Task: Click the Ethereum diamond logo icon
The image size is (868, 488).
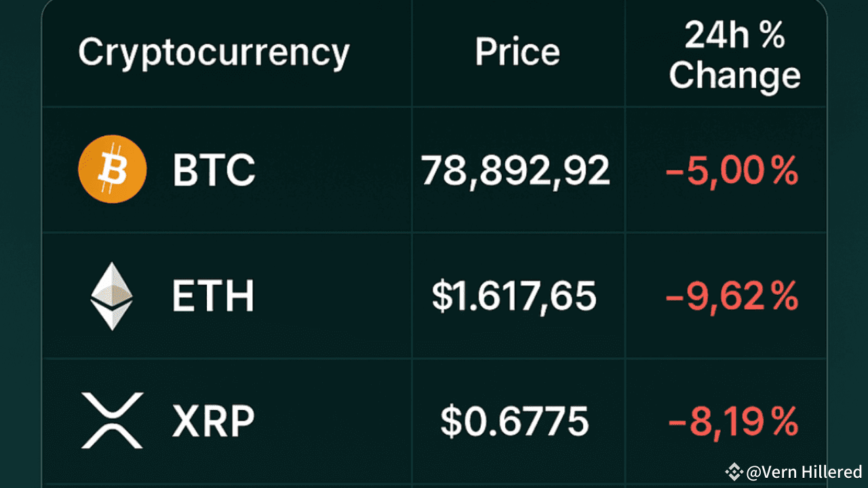Action: point(112,296)
